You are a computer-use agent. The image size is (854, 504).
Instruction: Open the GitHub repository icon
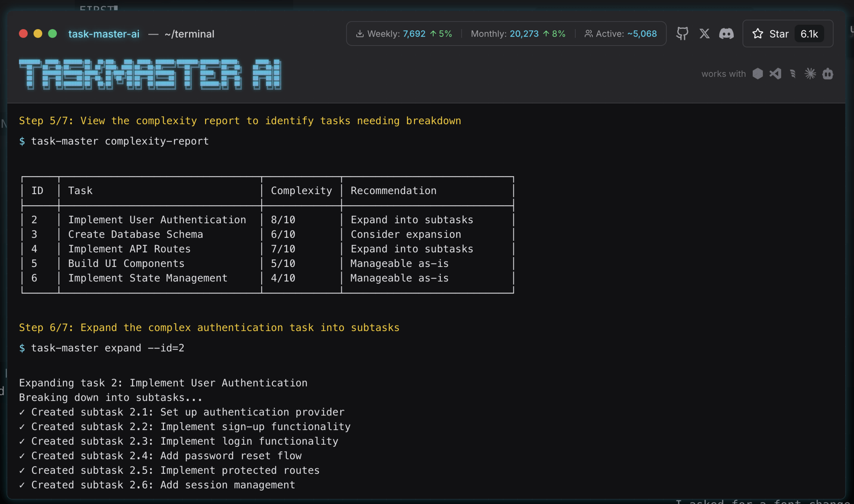682,34
